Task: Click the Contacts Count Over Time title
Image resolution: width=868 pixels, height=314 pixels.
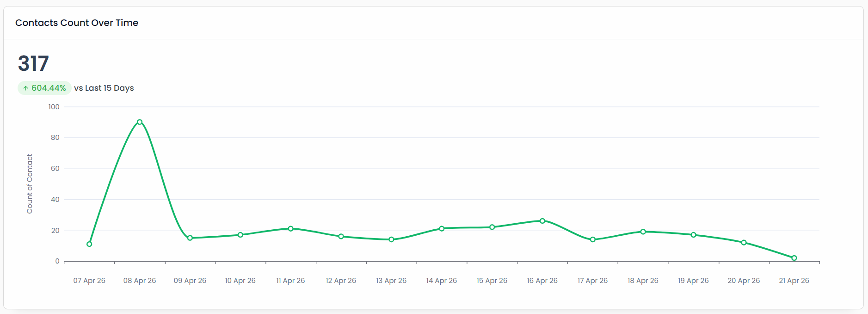Action: click(x=77, y=23)
